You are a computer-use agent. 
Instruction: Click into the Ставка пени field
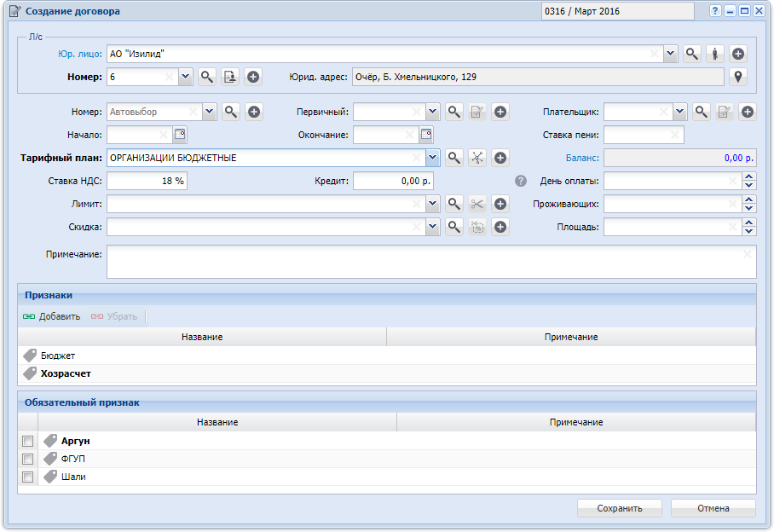[x=644, y=135]
